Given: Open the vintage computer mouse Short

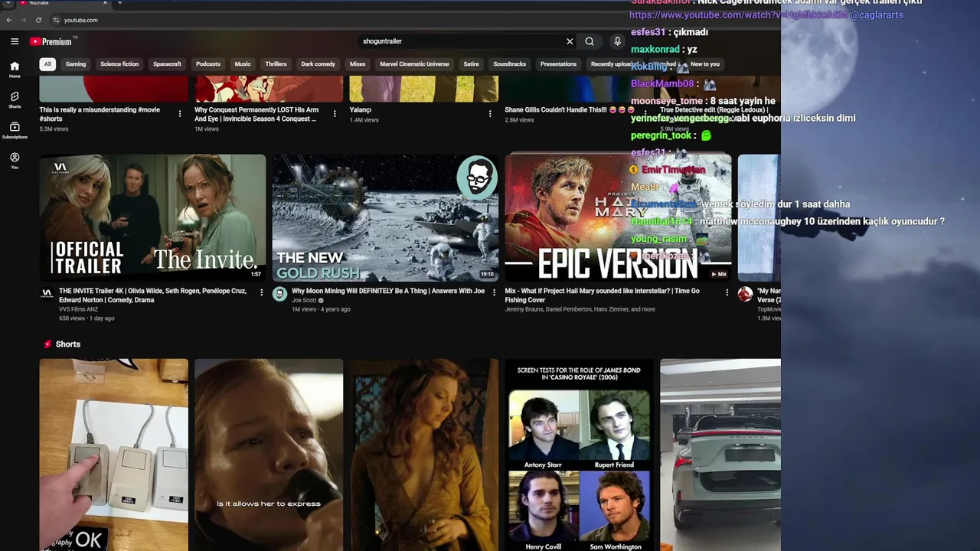Looking at the screenshot, I should coord(114,455).
